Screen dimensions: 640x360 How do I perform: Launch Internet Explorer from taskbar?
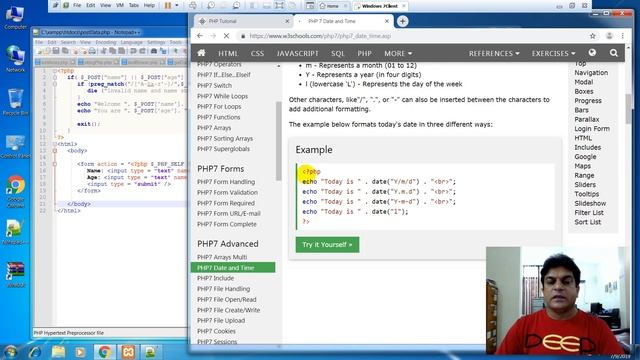tap(35, 351)
